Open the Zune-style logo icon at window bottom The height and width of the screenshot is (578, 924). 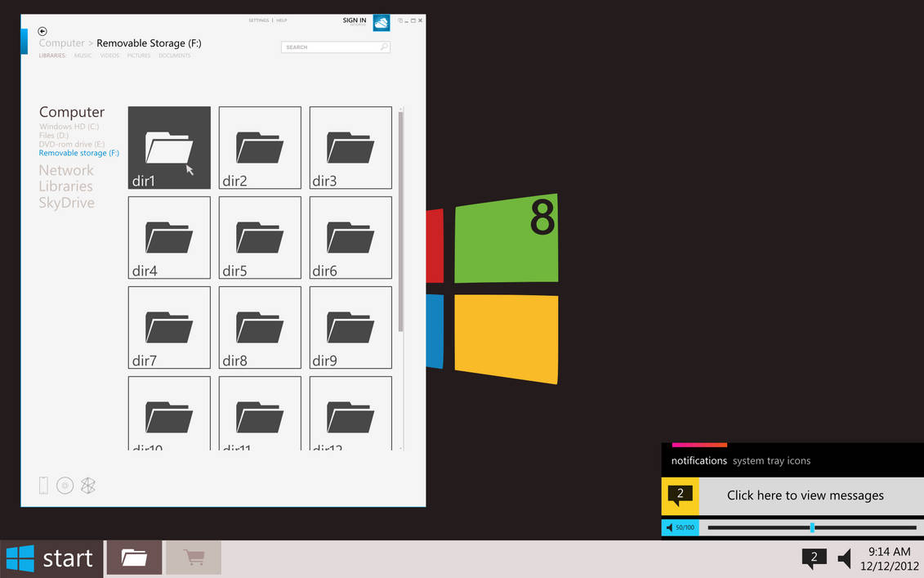pyautogui.click(x=87, y=486)
